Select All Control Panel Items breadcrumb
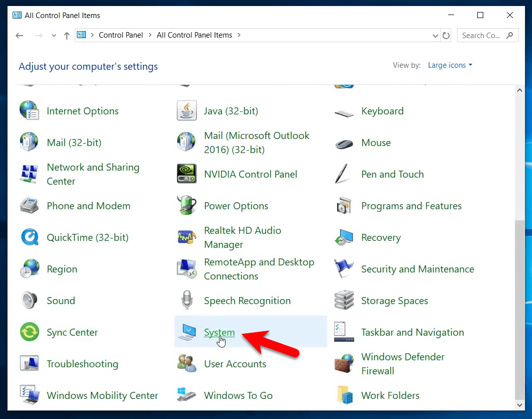This screenshot has height=419, width=532. point(194,35)
